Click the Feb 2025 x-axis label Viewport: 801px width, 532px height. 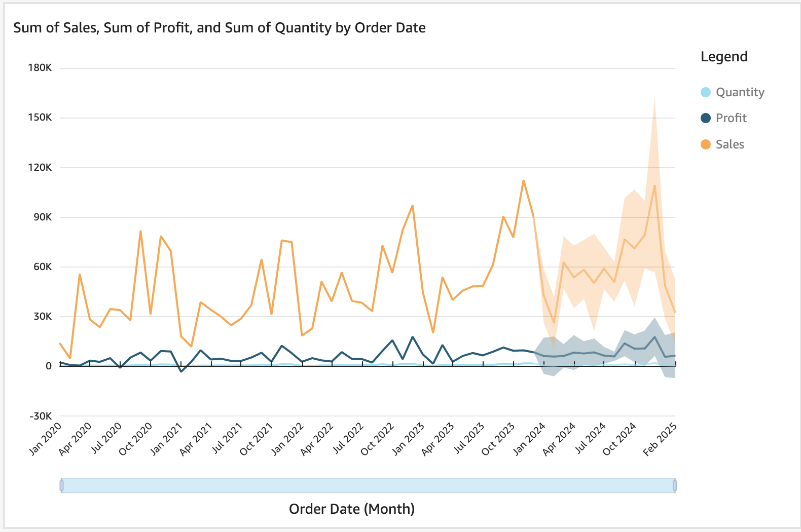[x=660, y=439]
